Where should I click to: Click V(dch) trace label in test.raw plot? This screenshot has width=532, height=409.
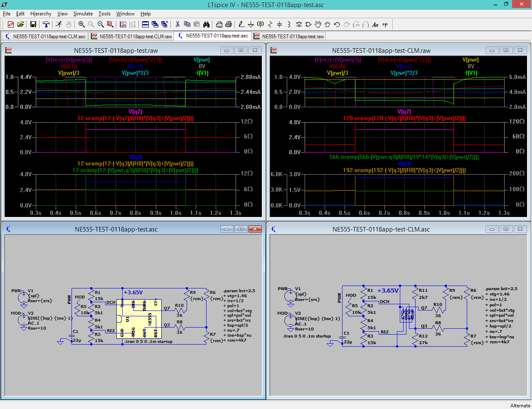click(69, 67)
